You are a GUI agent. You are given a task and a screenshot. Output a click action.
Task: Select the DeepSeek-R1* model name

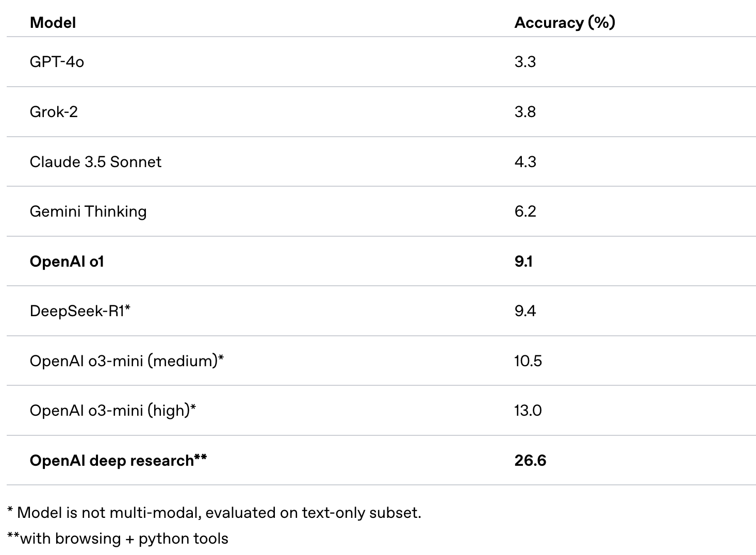(x=80, y=311)
